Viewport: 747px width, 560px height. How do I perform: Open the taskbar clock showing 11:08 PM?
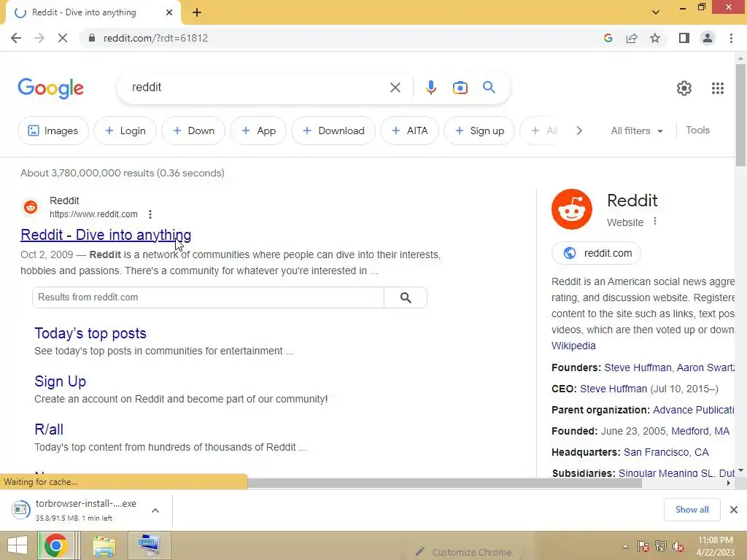pos(715,546)
